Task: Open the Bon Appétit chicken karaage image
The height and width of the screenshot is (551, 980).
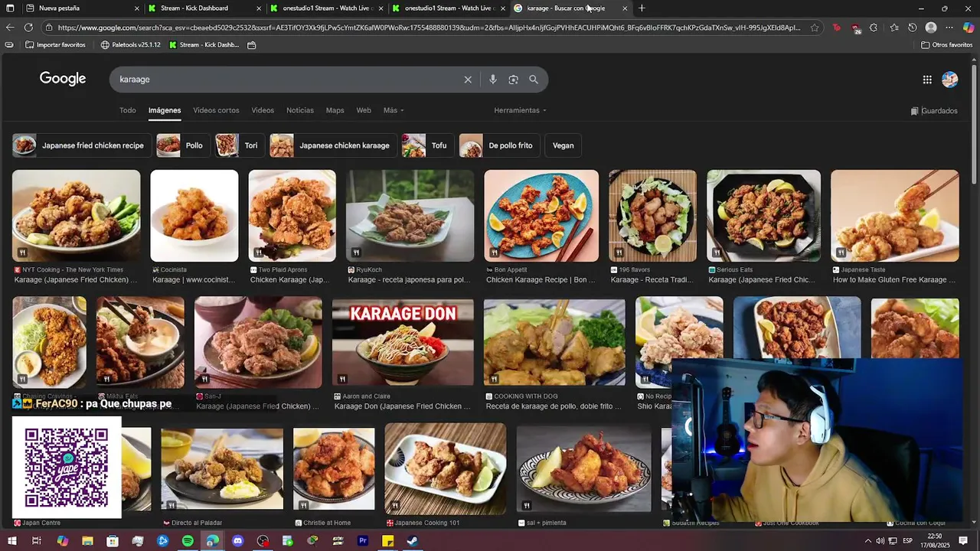Action: [x=541, y=216]
